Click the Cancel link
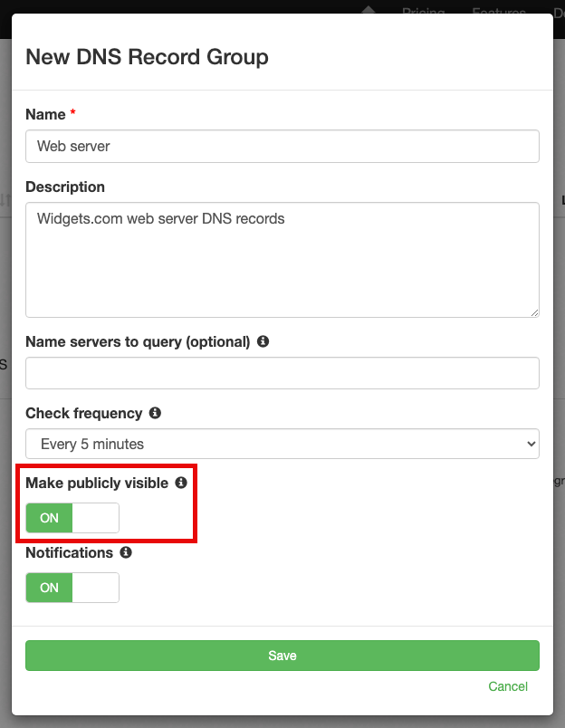 [x=508, y=686]
